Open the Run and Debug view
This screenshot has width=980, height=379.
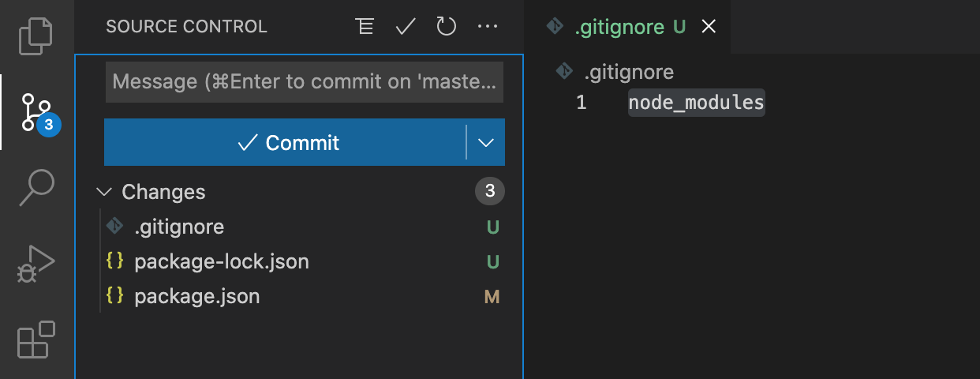point(36,264)
